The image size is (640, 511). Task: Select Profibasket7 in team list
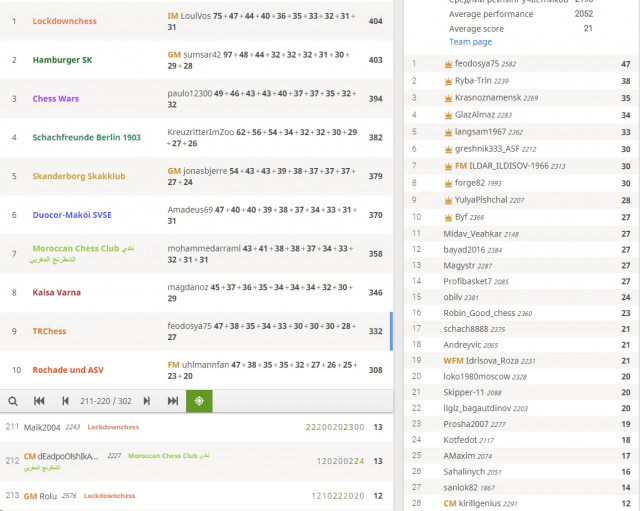(x=467, y=281)
